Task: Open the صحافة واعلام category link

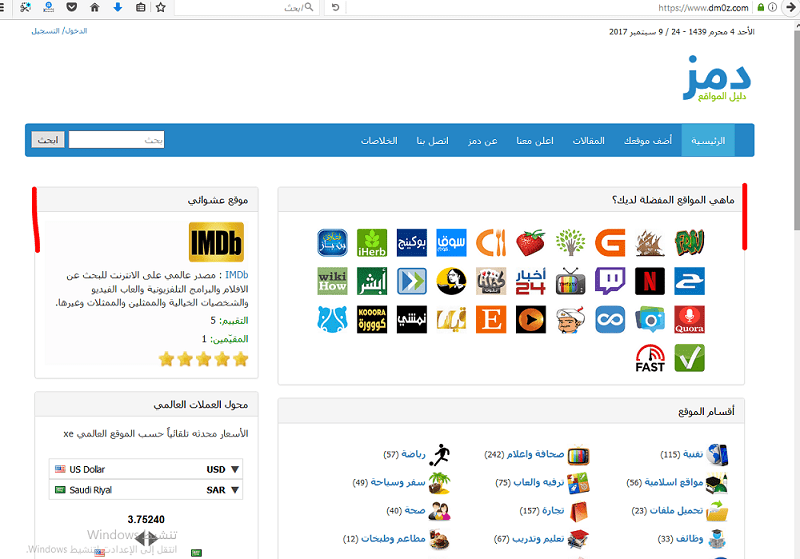Action: (535, 454)
